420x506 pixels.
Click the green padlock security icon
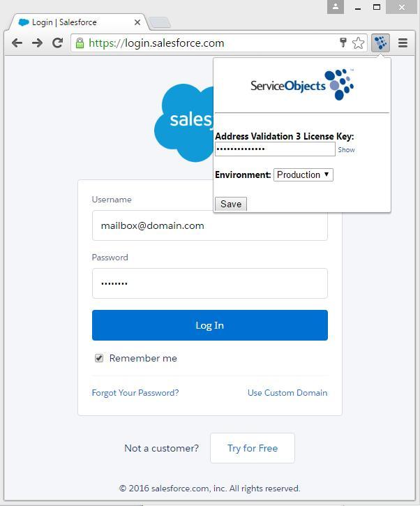tap(80, 43)
